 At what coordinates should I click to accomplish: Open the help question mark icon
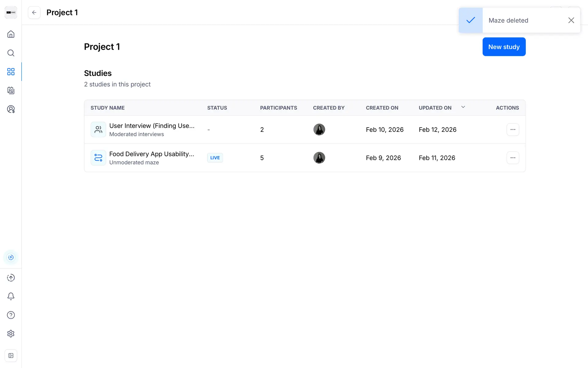point(11,315)
